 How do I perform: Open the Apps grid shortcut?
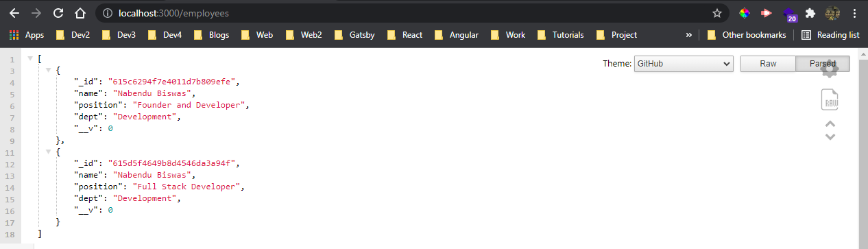pos(27,34)
